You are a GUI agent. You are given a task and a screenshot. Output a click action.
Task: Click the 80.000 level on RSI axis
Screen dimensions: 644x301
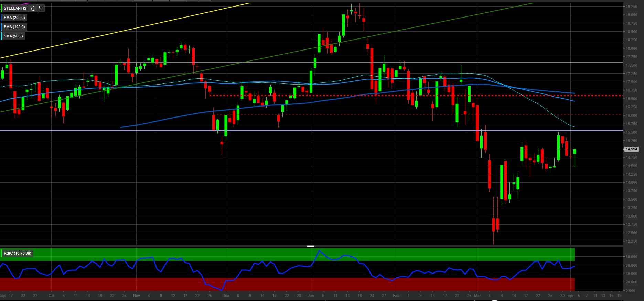point(631,257)
